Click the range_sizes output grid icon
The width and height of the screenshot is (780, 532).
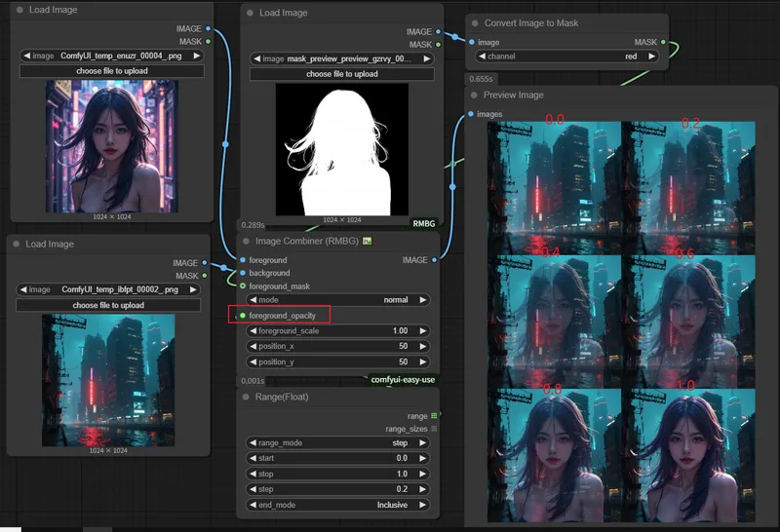pyautogui.click(x=433, y=429)
